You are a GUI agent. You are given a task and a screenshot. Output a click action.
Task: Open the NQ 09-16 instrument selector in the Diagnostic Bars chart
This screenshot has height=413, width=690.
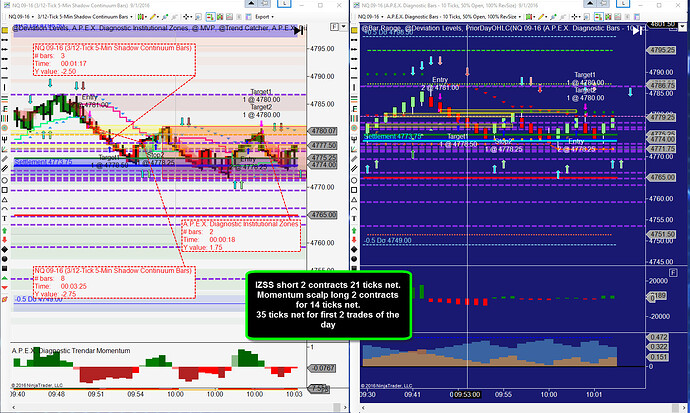(370, 17)
